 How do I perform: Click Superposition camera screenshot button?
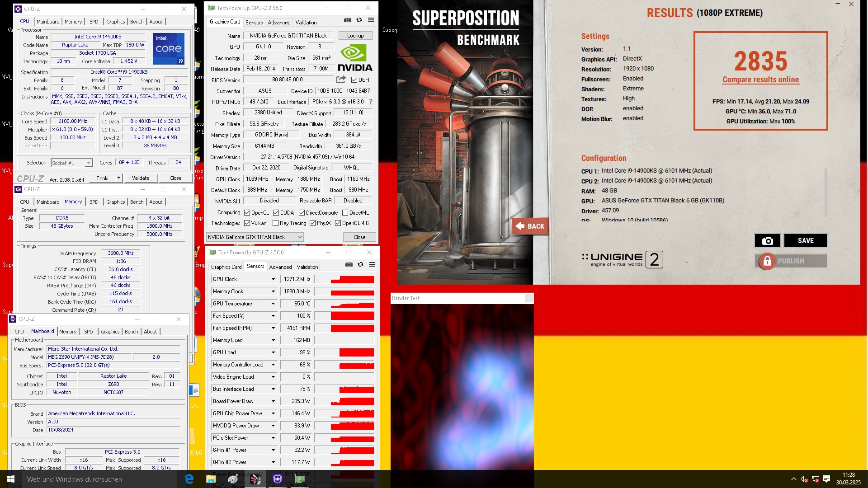coord(767,241)
